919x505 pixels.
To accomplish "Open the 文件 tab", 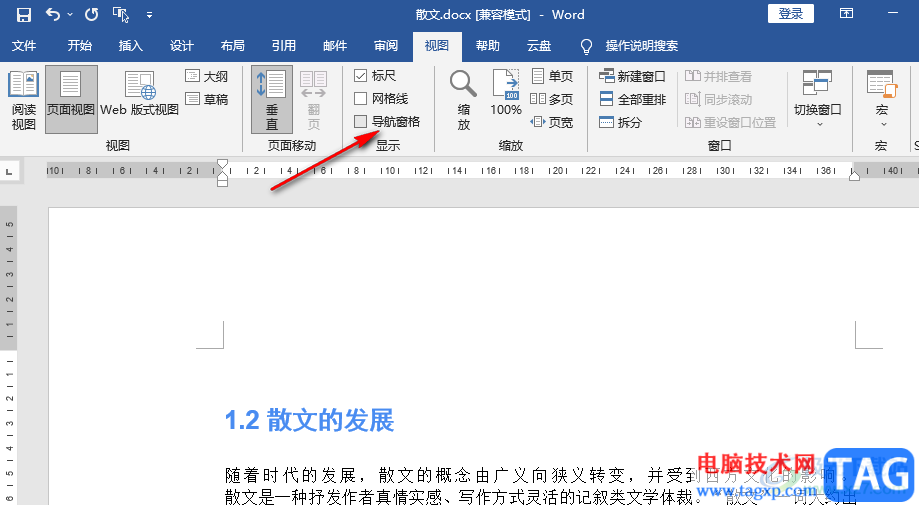I will 24,46.
